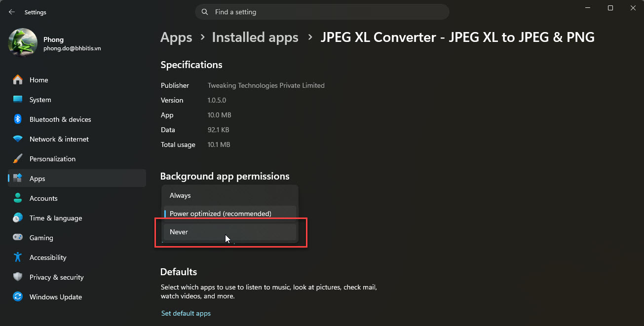This screenshot has height=326, width=644.
Task: Open Network & internet Wi-Fi icon
Action: coord(18,139)
